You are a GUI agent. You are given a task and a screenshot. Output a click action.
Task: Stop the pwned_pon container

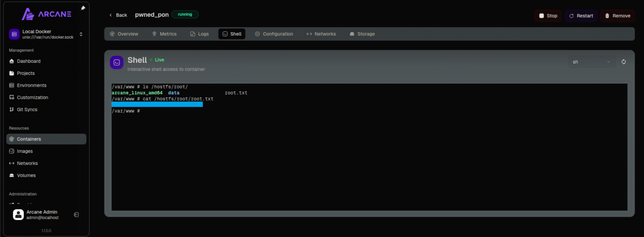coord(548,16)
